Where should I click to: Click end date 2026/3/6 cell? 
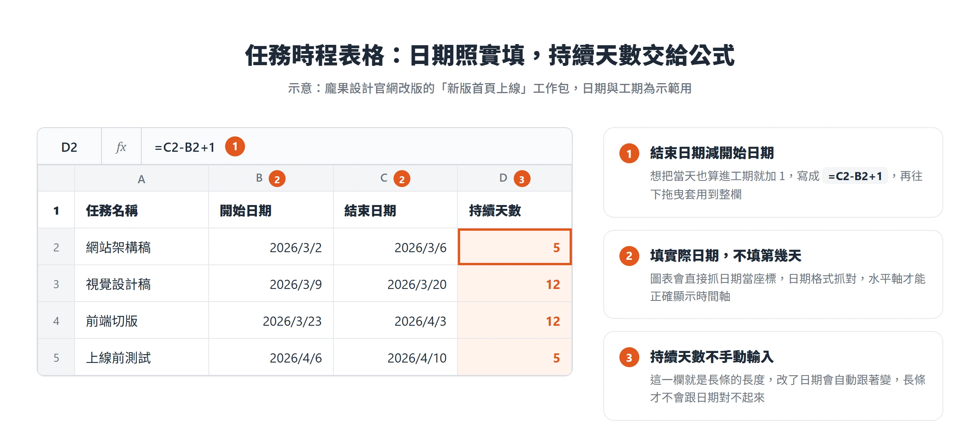395,247
